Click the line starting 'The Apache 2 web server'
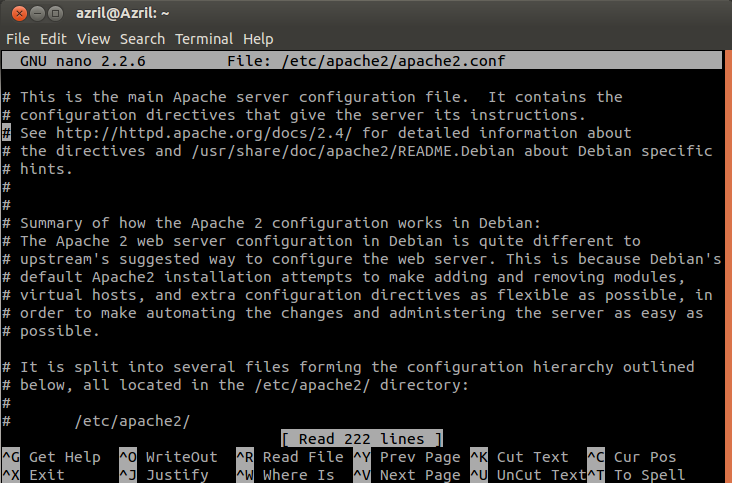 [x=321, y=241]
